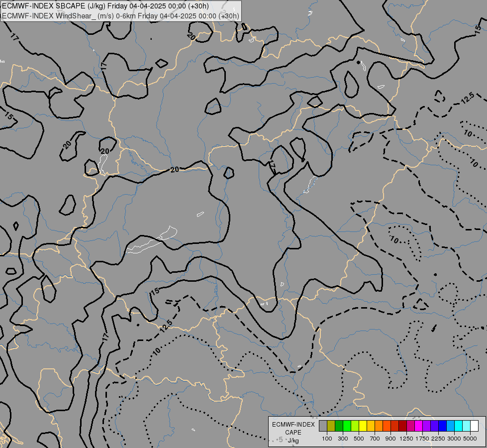Click the legend value 1250
487x448 pixels.
pos(406,439)
